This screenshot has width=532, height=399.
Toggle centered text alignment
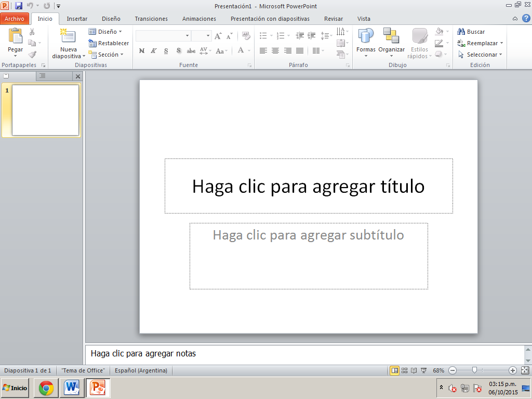click(274, 51)
